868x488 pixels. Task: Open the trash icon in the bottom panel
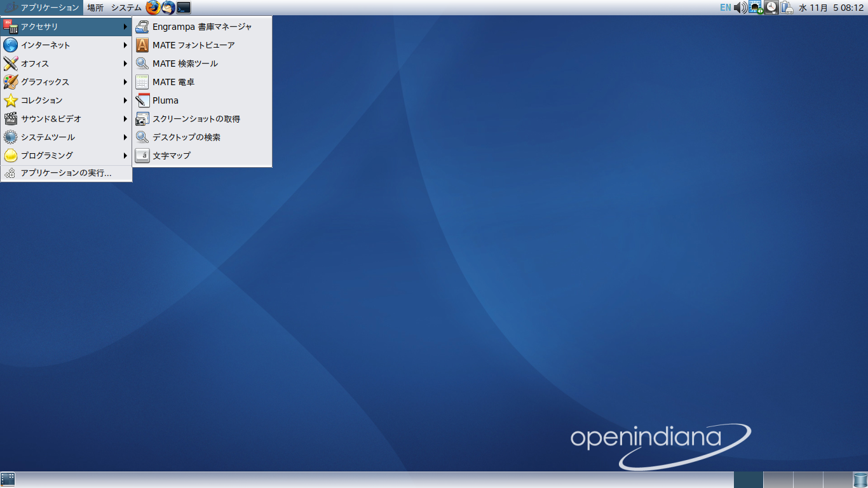[860, 480]
